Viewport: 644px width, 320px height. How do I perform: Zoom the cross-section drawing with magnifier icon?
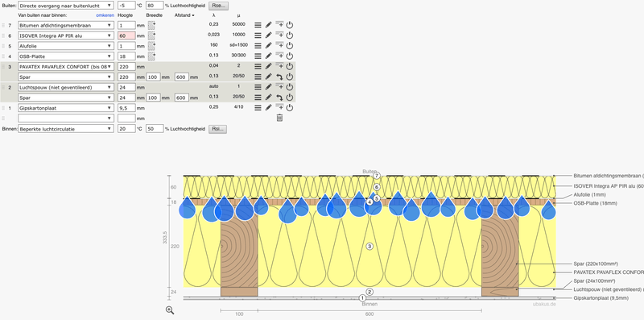[x=170, y=310]
